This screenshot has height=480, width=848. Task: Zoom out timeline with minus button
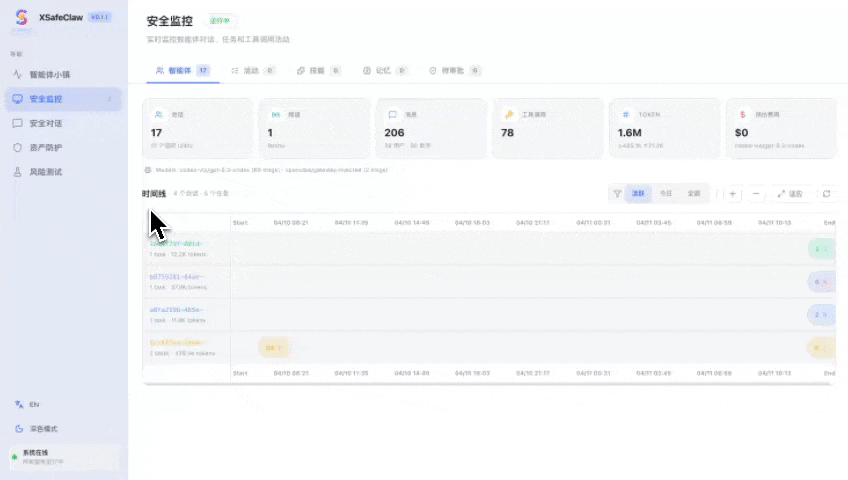click(x=756, y=194)
